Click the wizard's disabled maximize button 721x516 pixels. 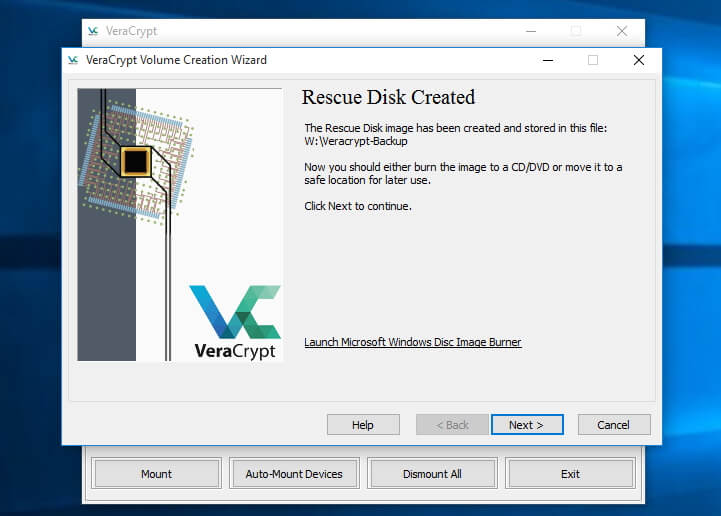click(593, 60)
